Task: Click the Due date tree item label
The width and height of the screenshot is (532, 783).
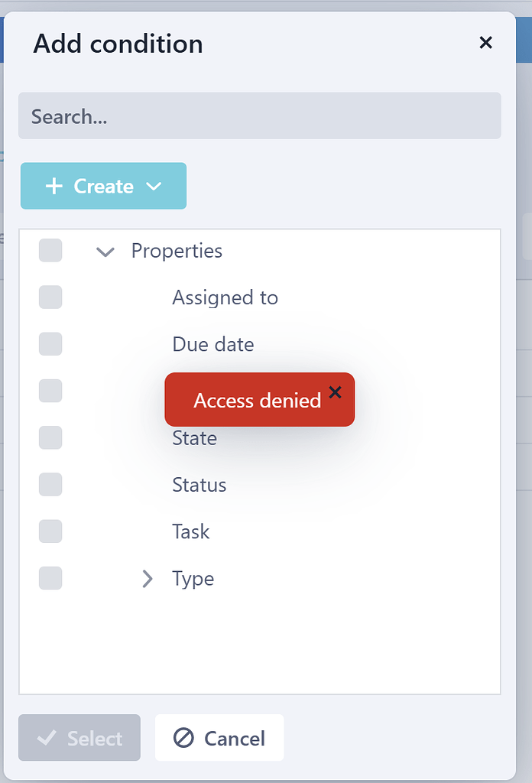Action: point(212,344)
